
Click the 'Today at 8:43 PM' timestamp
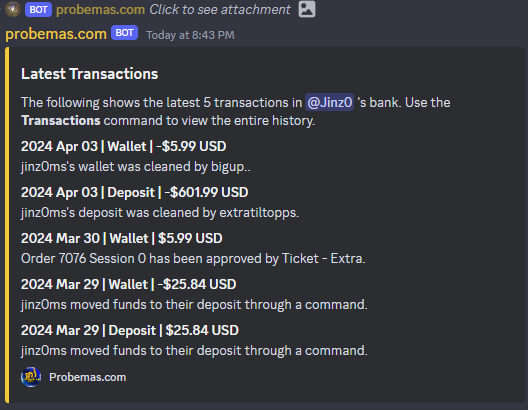tap(190, 35)
